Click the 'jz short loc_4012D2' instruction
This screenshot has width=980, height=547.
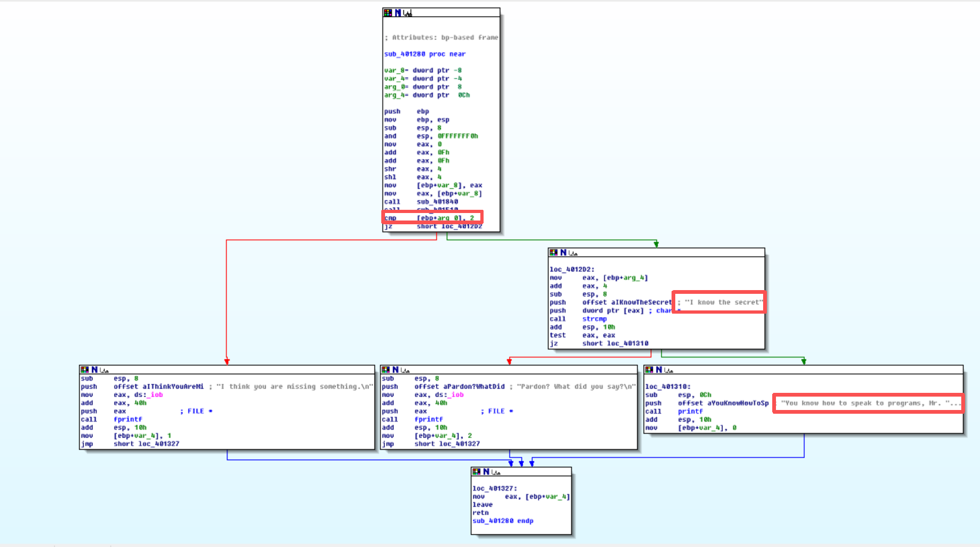click(433, 226)
